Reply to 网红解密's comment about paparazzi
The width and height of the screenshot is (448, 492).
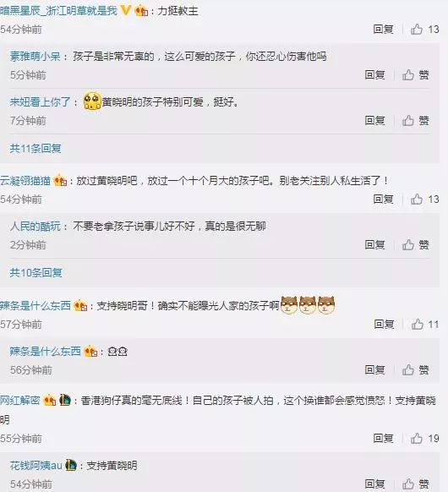[x=383, y=439]
